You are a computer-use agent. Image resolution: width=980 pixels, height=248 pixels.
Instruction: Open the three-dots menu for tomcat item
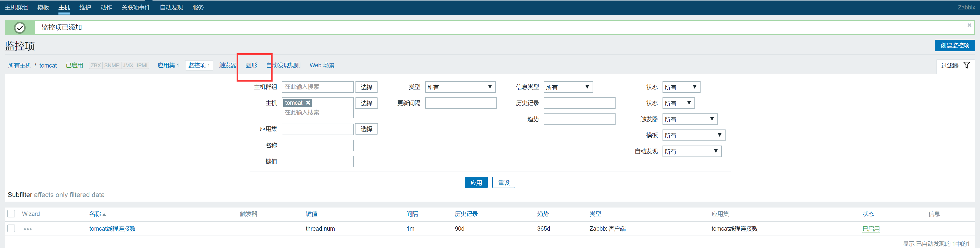28,229
